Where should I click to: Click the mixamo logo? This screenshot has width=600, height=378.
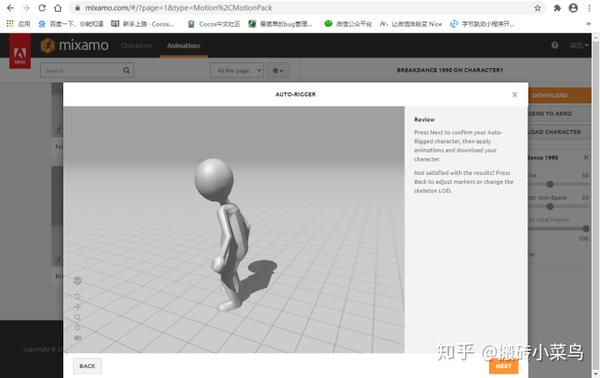coord(75,46)
